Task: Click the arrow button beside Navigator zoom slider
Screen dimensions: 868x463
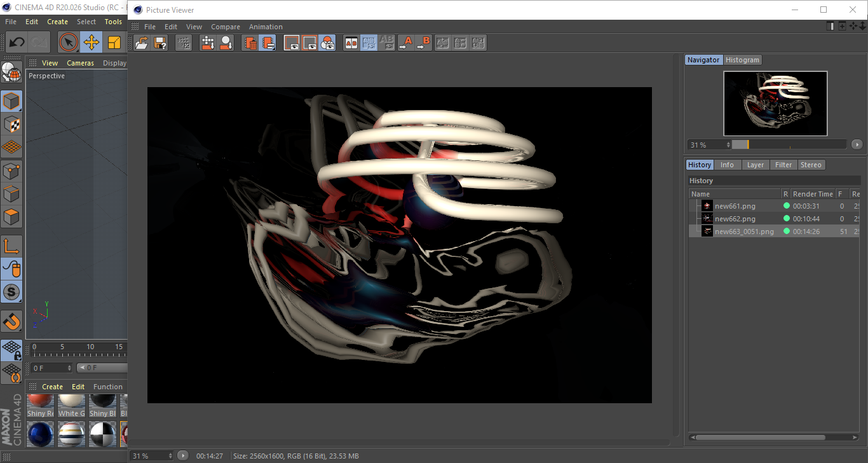Action: (857, 144)
